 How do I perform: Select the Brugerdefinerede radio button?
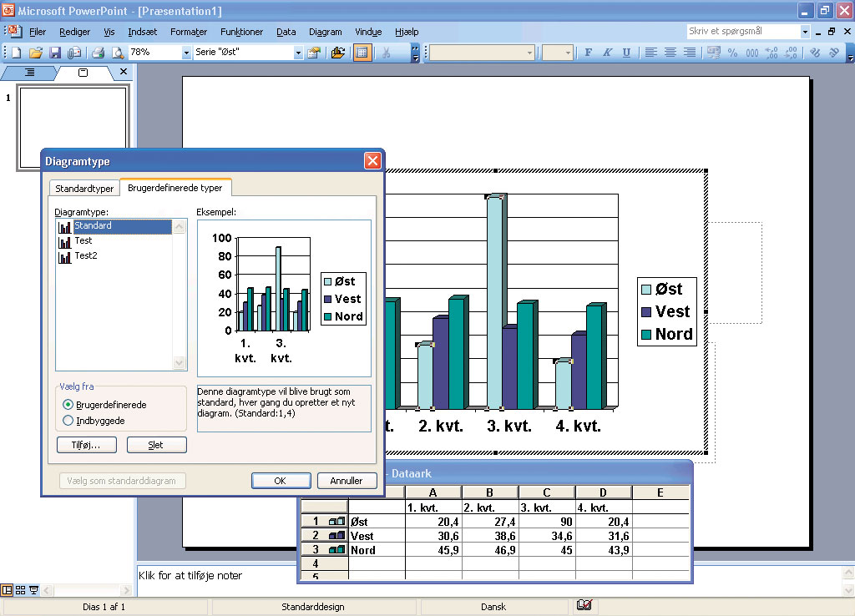click(x=68, y=405)
